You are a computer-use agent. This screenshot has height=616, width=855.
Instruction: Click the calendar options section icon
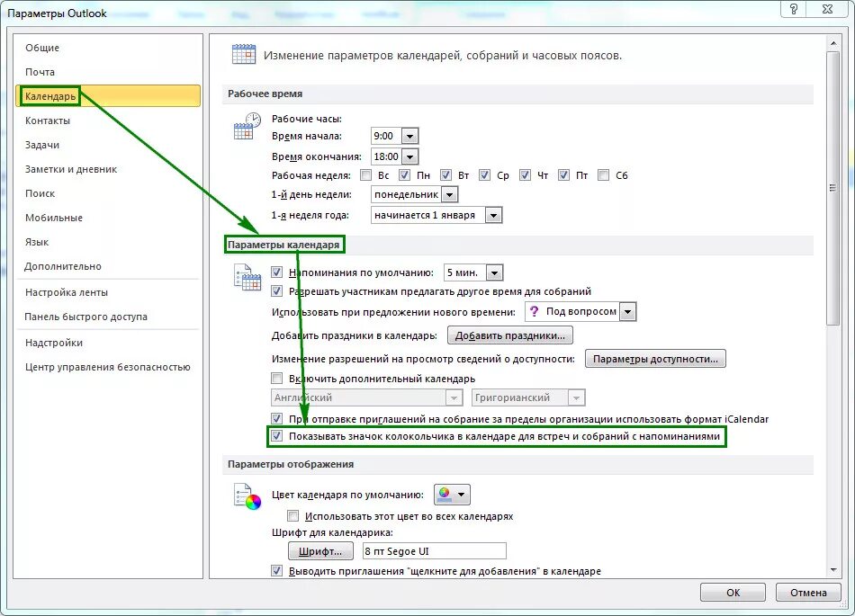tap(247, 278)
